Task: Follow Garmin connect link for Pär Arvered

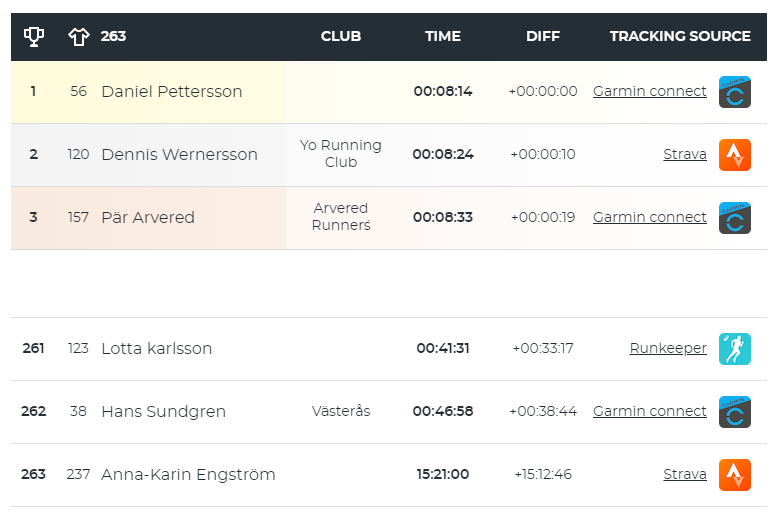Action: pyautogui.click(x=650, y=217)
